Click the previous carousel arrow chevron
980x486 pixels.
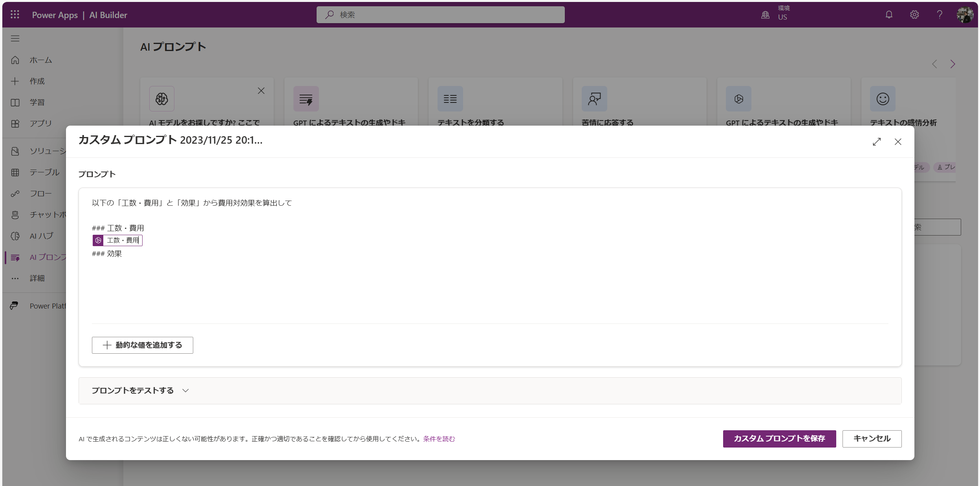coord(934,64)
